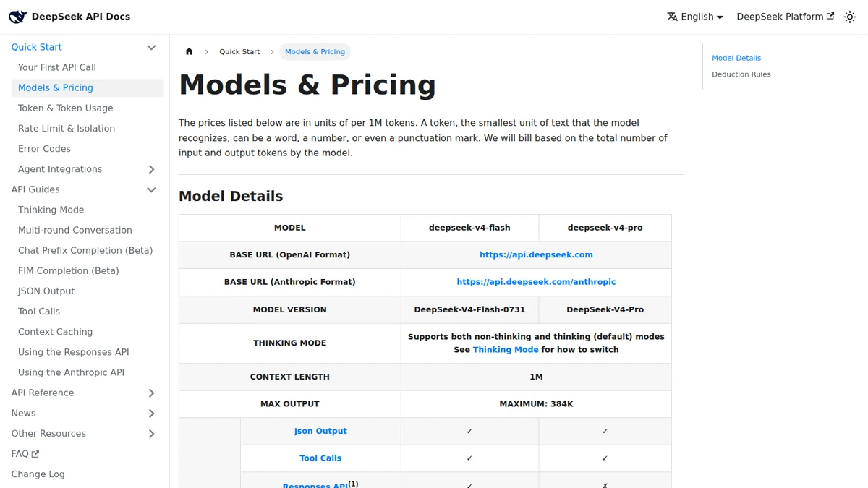Click the home breadcrumb icon
Screen dimensions: 868x488
(190, 51)
